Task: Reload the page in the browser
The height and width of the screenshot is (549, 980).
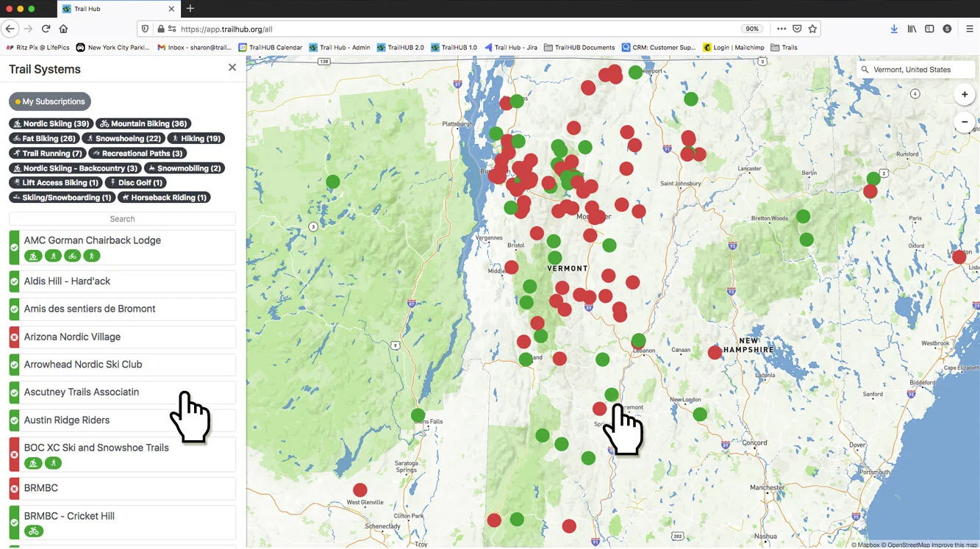Action: (x=46, y=29)
